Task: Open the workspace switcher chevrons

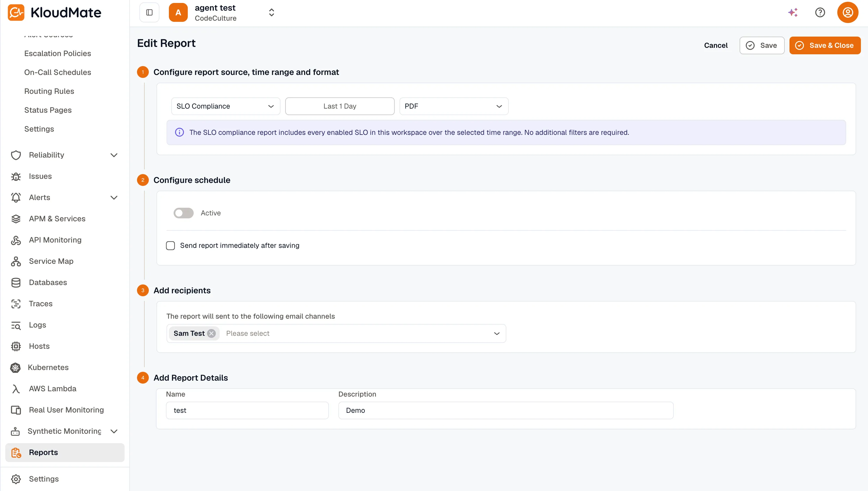Action: (x=272, y=12)
